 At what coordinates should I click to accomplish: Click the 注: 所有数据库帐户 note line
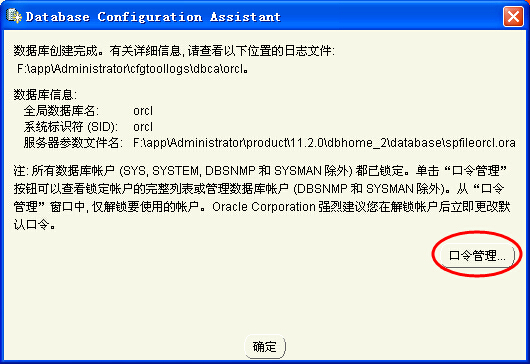pyautogui.click(x=260, y=171)
